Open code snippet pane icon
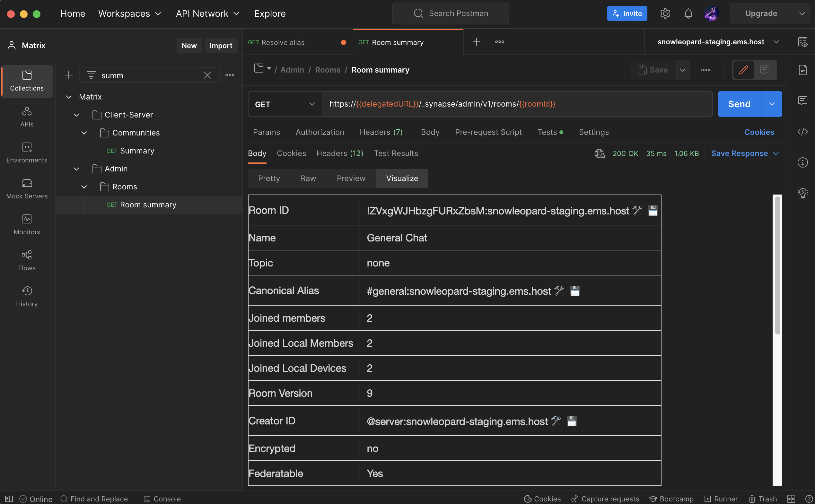The height and width of the screenshot is (504, 815). click(803, 131)
